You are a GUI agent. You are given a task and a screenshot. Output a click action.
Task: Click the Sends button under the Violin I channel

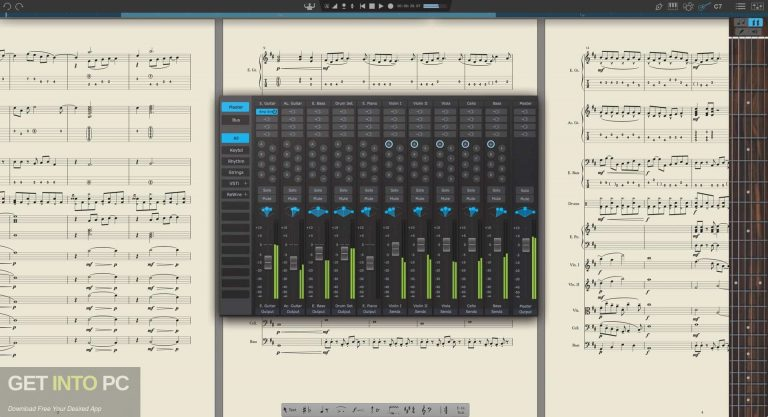[394, 312]
